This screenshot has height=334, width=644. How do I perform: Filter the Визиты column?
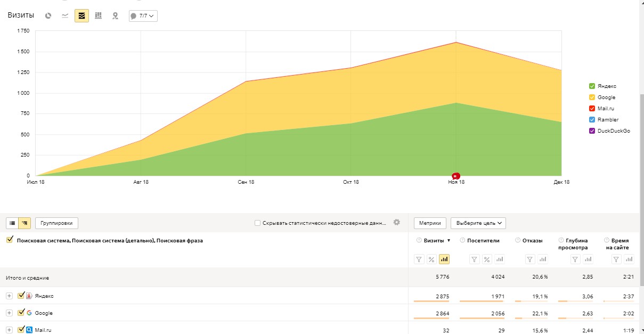[419, 259]
